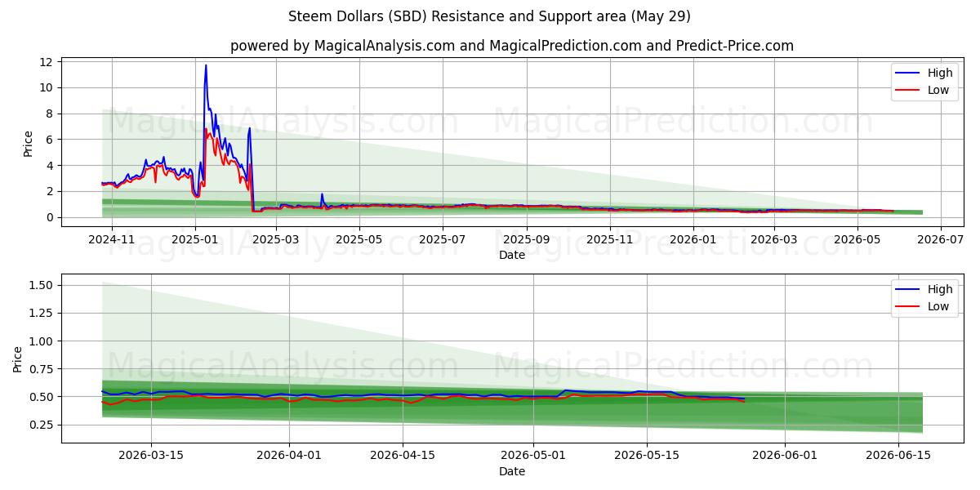
Task: Click the '2025-01' tick label
Action: pos(194,239)
